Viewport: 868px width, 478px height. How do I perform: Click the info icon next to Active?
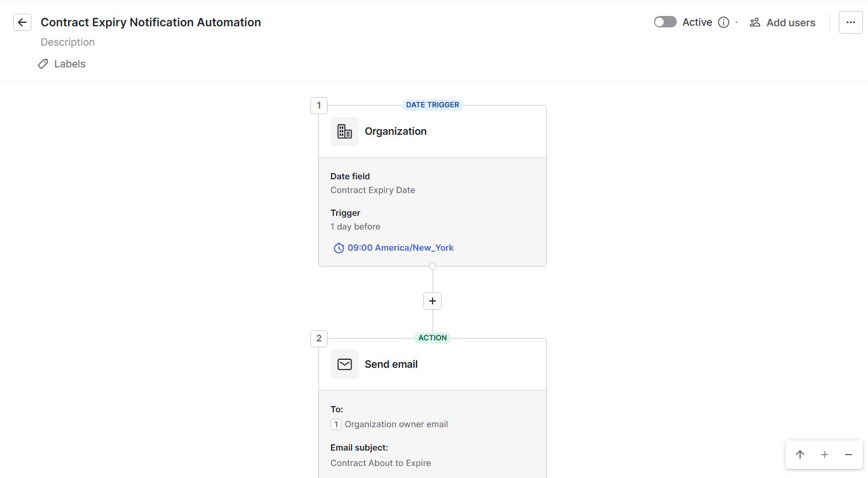(x=724, y=22)
